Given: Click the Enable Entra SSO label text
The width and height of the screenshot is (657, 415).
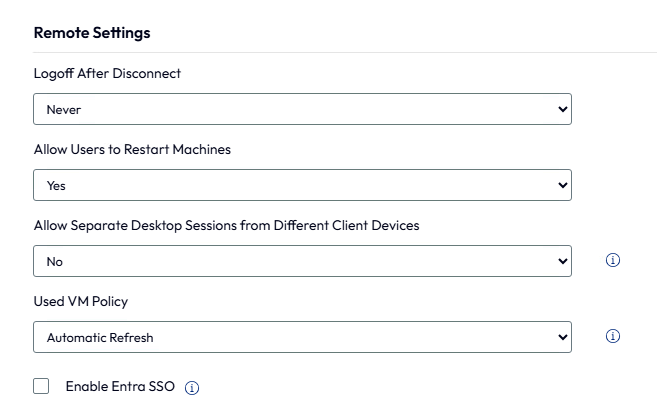Looking at the screenshot, I should tap(120, 386).
